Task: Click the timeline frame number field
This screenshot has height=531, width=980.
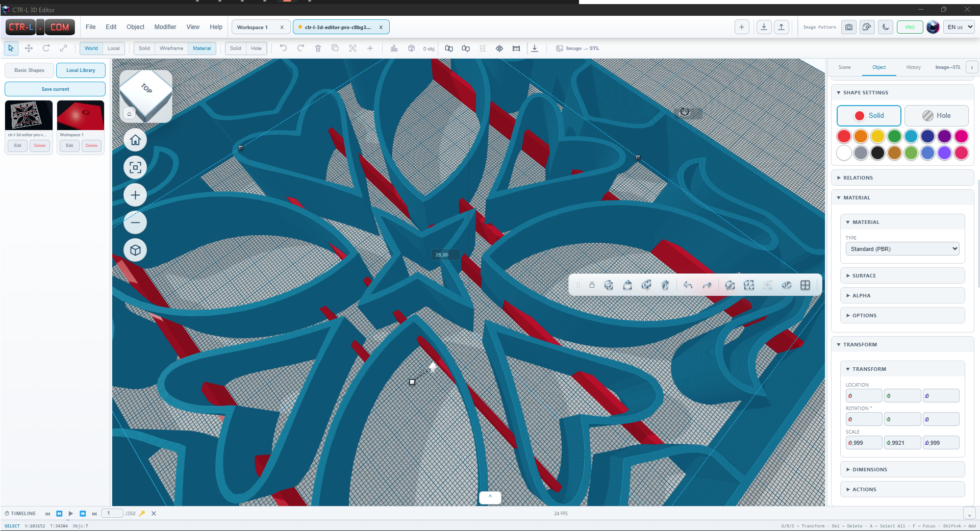Action: point(112,513)
